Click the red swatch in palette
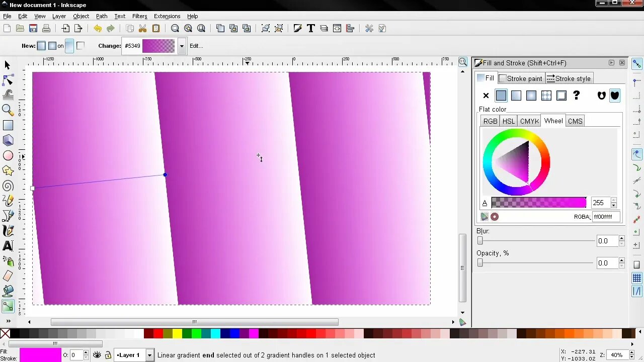The width and height of the screenshot is (644, 362). 158,333
